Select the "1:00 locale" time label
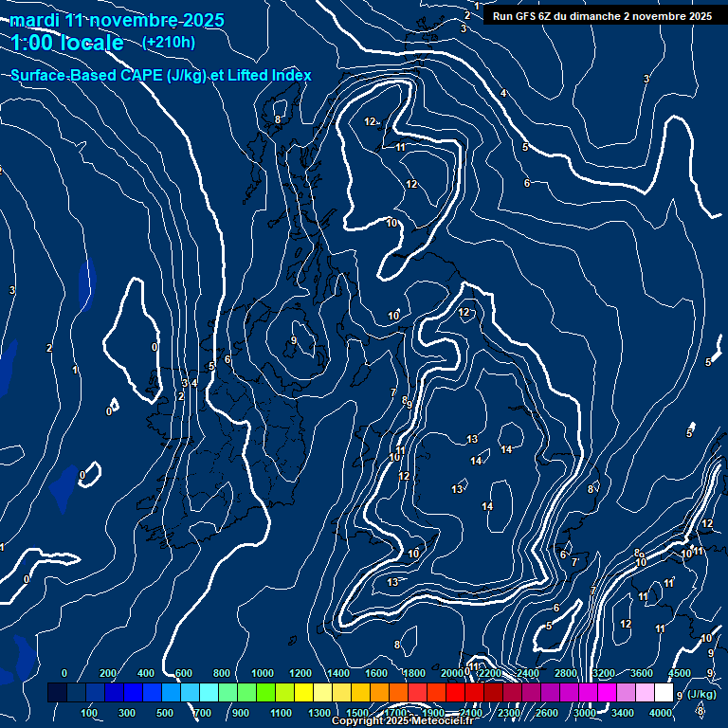The width and height of the screenshot is (728, 728). coord(67,43)
